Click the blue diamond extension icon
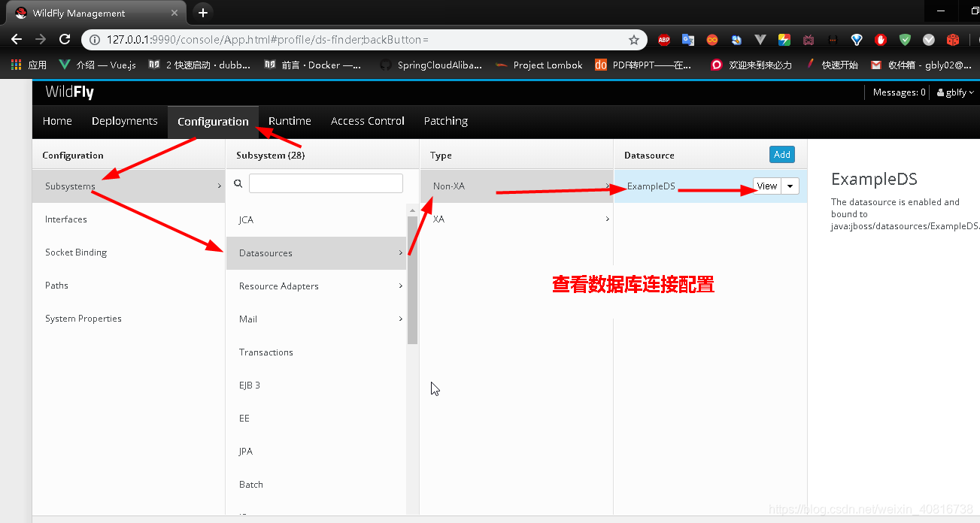The height and width of the screenshot is (523, 980). pyautogui.click(x=857, y=40)
